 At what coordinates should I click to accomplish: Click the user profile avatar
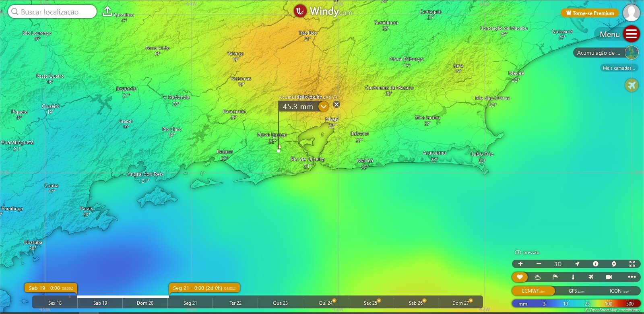click(632, 13)
